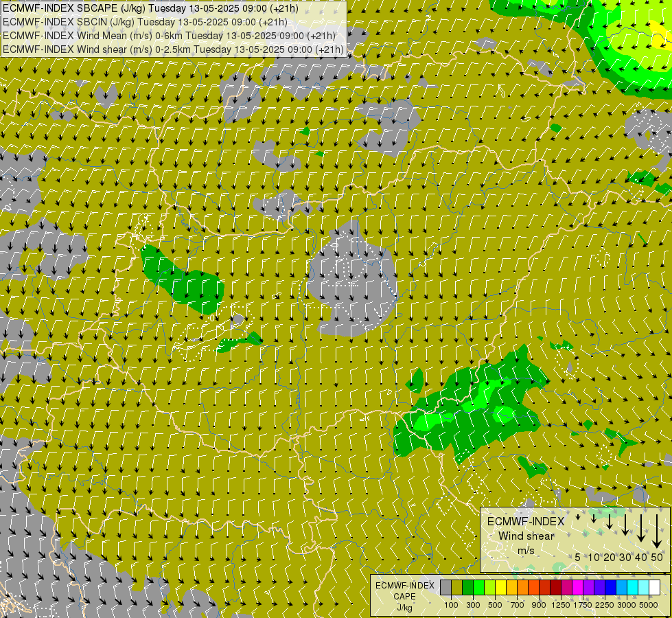Click the cyan CAPE legend swatch
The width and height of the screenshot is (672, 618).
[x=633, y=587]
